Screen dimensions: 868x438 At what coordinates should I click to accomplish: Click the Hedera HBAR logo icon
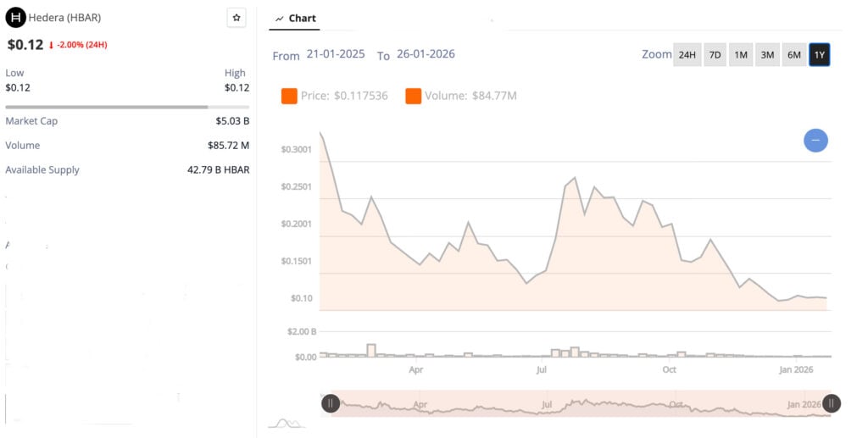point(15,18)
